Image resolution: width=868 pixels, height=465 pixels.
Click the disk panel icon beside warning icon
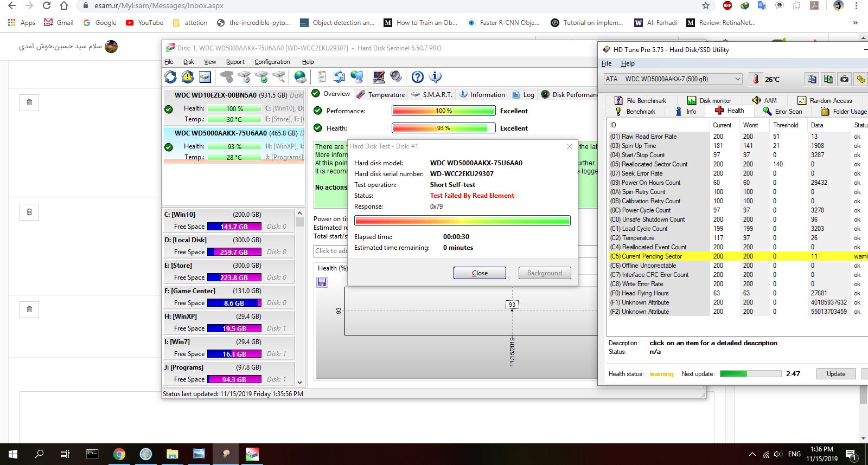click(205, 77)
